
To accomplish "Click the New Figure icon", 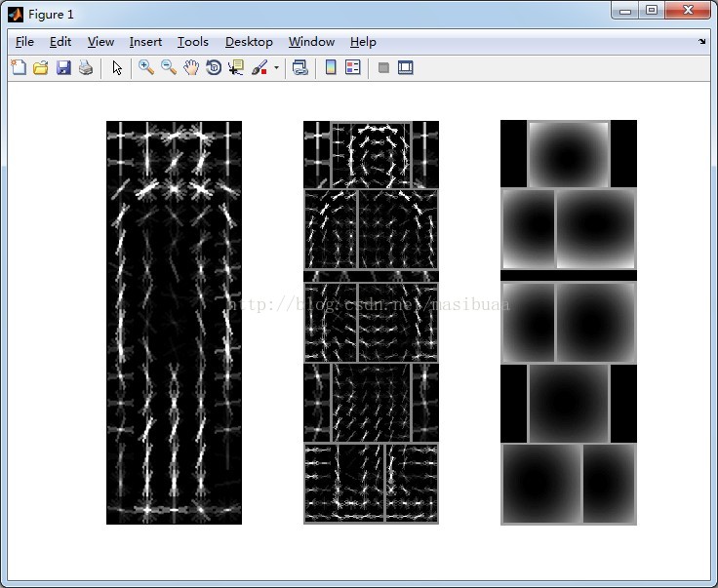I will (19, 67).
